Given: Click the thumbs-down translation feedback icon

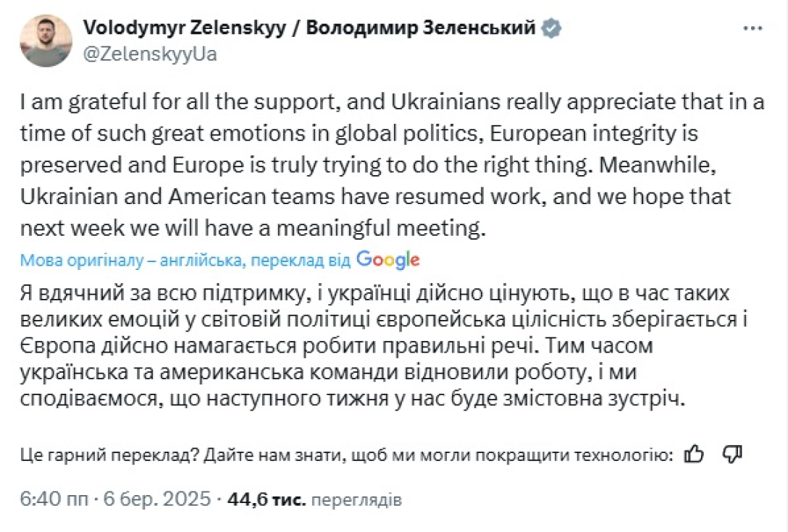Looking at the screenshot, I should point(732,455).
